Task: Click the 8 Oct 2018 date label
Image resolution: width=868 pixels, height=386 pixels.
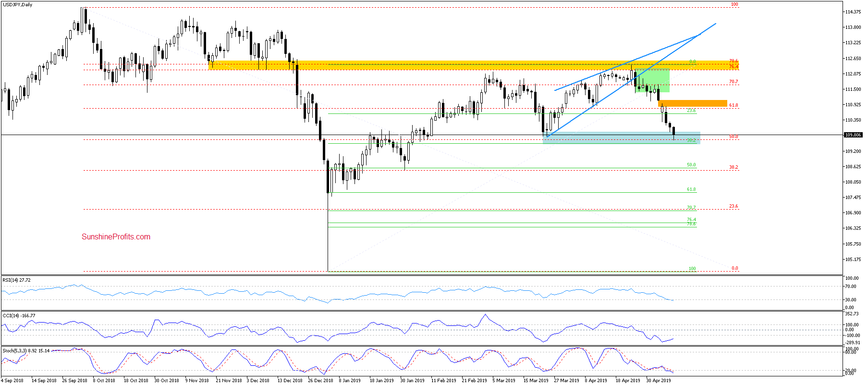Action: (x=104, y=381)
